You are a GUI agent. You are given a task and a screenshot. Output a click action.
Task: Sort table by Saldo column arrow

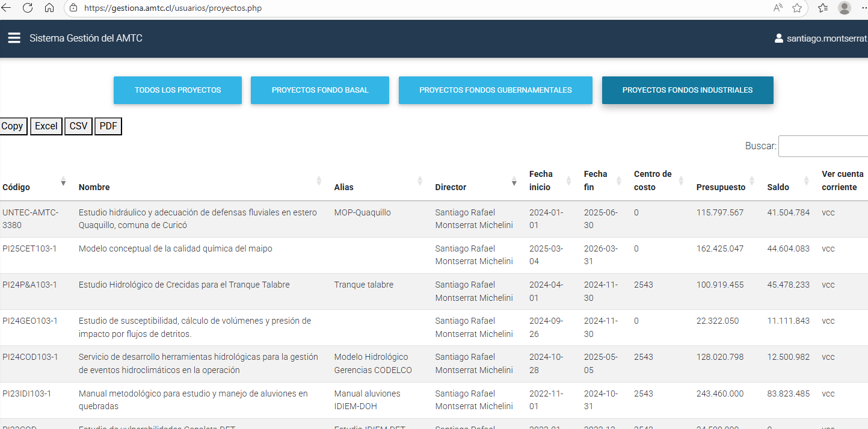pyautogui.click(x=806, y=181)
